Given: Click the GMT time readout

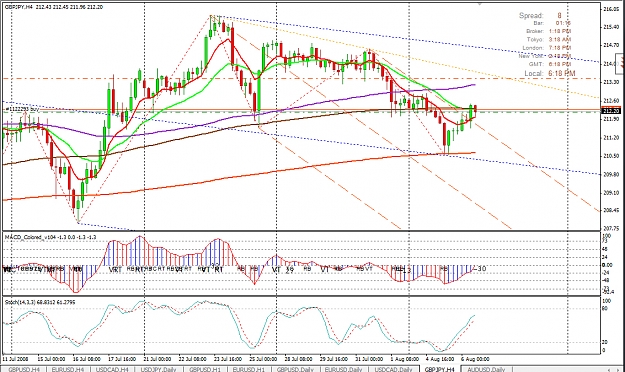Looking at the screenshot, I should (x=550, y=64).
